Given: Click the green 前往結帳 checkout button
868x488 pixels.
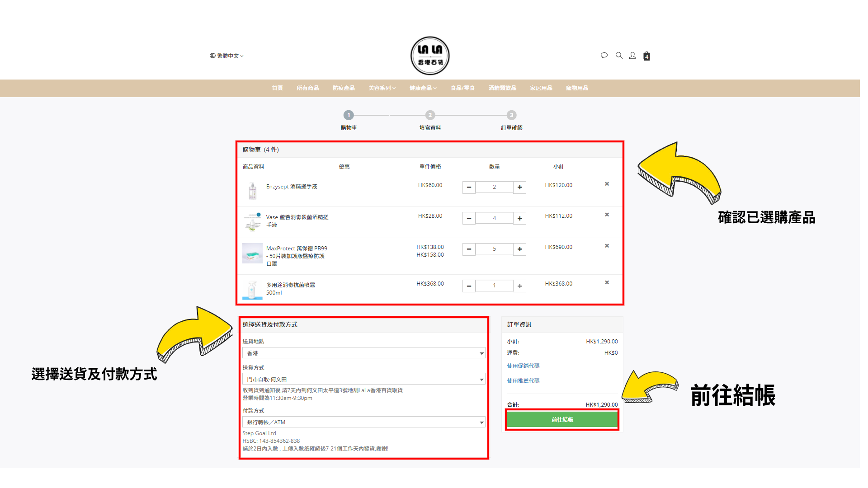Looking at the screenshot, I should [x=562, y=420].
